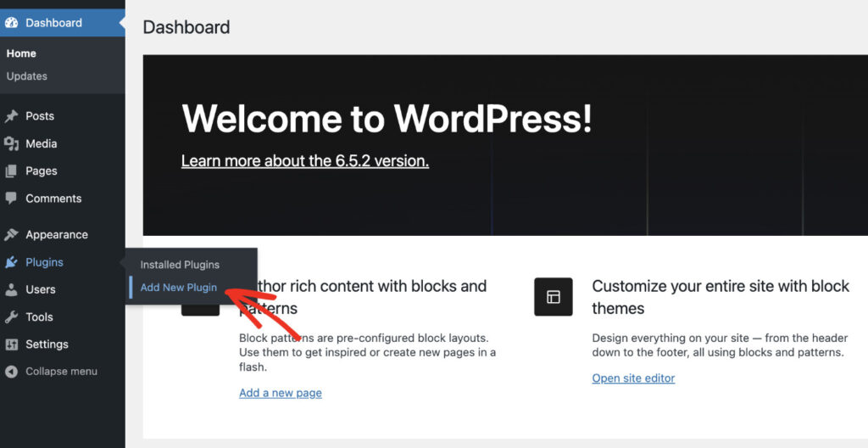The height and width of the screenshot is (448, 868).
Task: Click the Tools wrench icon
Action: click(11, 317)
